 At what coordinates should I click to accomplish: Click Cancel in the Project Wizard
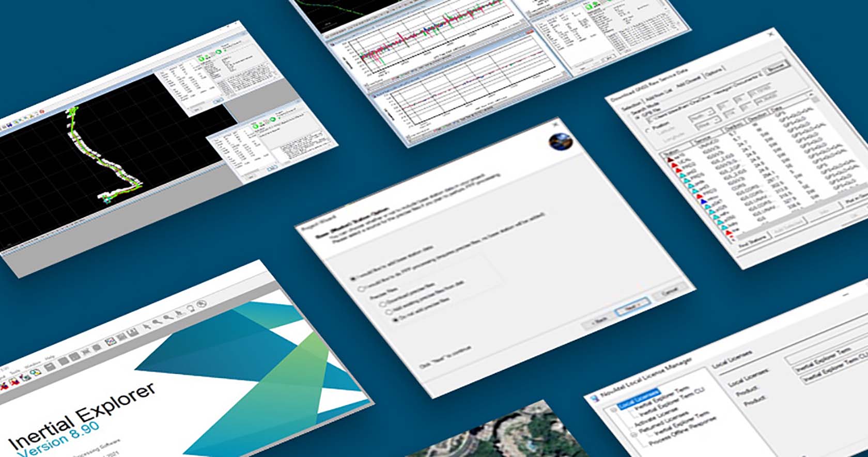point(671,290)
